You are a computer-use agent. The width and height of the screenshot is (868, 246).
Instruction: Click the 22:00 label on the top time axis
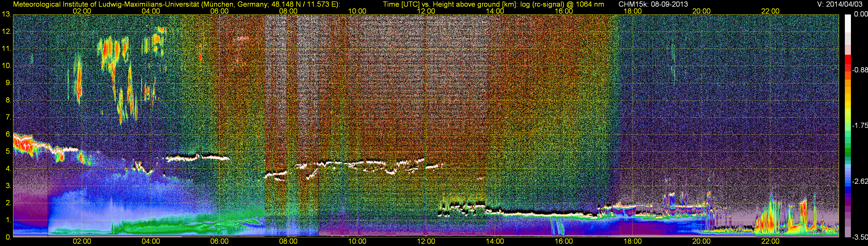pyautogui.click(x=770, y=11)
